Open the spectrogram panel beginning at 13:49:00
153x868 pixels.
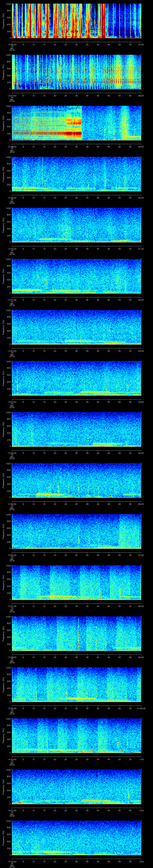pos(76,174)
